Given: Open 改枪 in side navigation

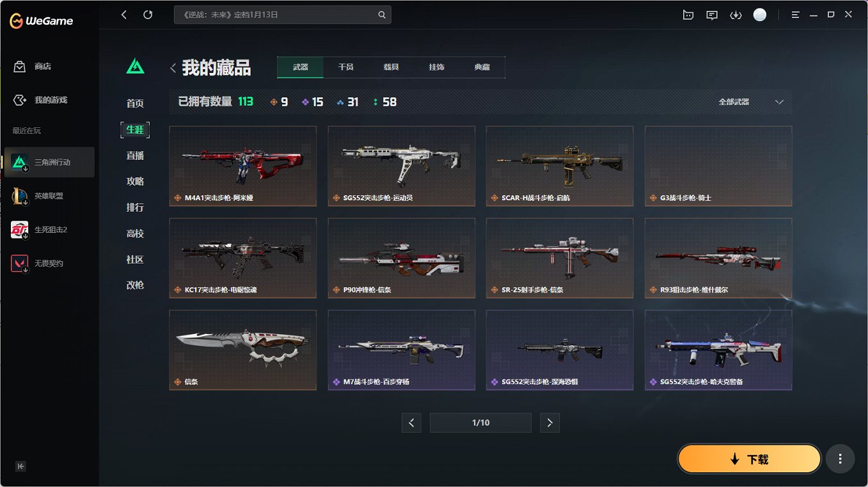Looking at the screenshot, I should coord(135,285).
